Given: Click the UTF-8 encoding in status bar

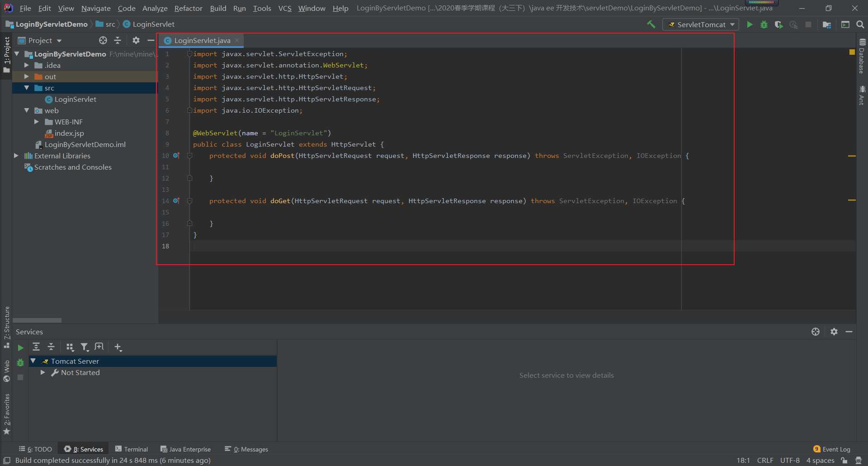Looking at the screenshot, I should [x=790, y=461].
